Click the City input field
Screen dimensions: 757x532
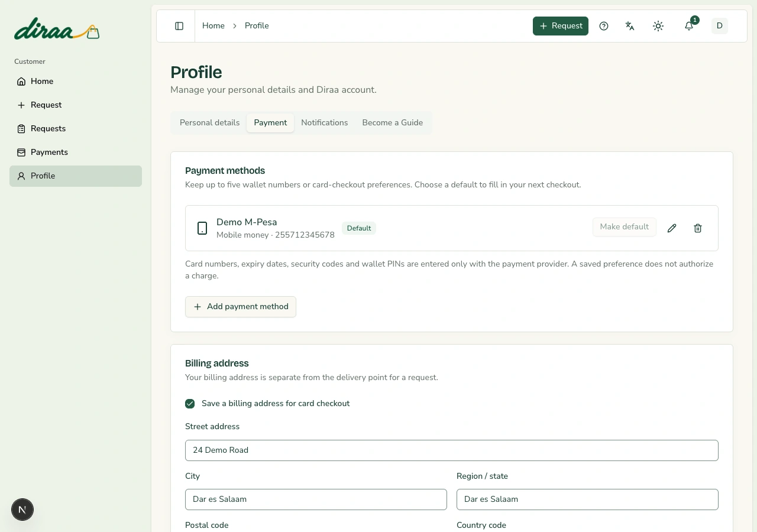click(316, 499)
